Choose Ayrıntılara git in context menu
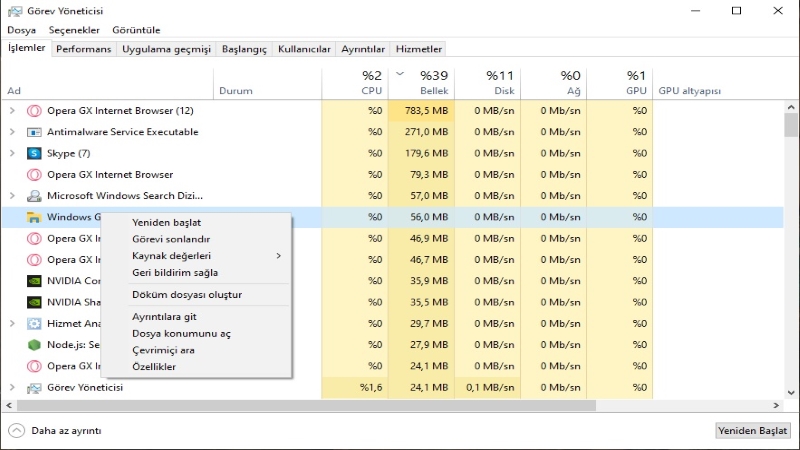 [x=164, y=316]
